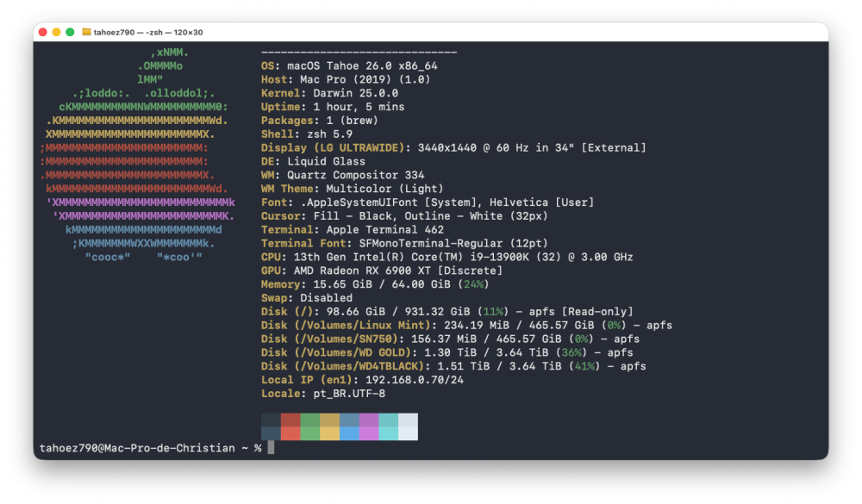Click the white color block
The width and height of the screenshot is (862, 504).
pyautogui.click(x=408, y=433)
